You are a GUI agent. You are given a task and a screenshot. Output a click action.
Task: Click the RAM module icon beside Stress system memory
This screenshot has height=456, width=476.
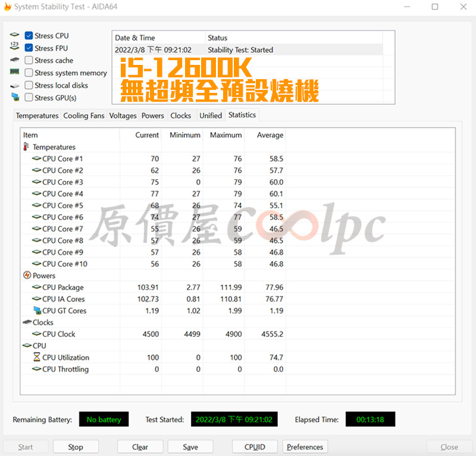coord(14,71)
